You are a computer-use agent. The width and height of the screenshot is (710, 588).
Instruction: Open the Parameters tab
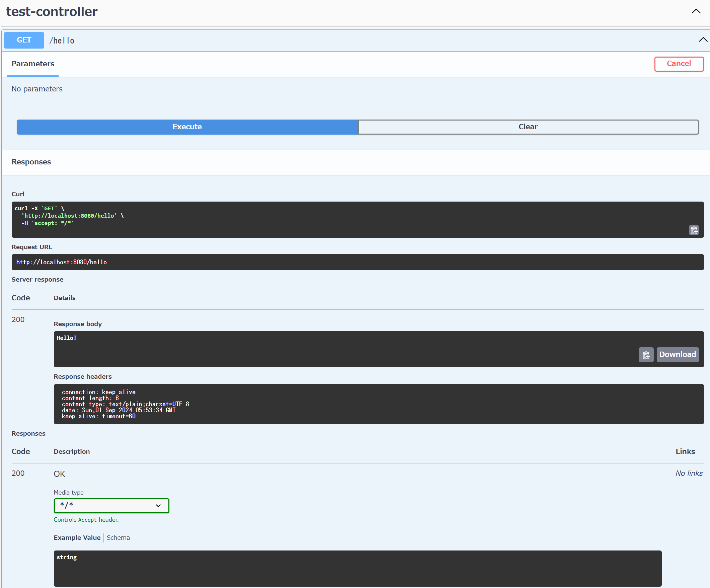[x=32, y=64]
